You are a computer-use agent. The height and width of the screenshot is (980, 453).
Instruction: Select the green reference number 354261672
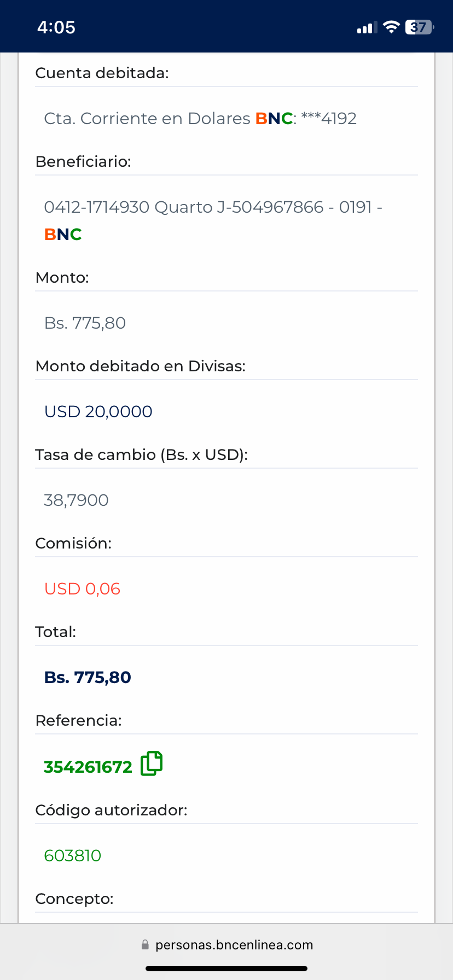click(88, 767)
